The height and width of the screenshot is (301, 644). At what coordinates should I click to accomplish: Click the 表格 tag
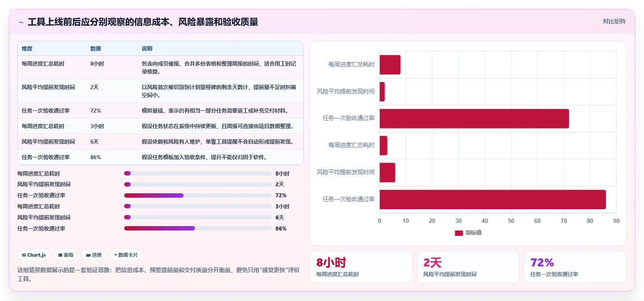(66, 255)
